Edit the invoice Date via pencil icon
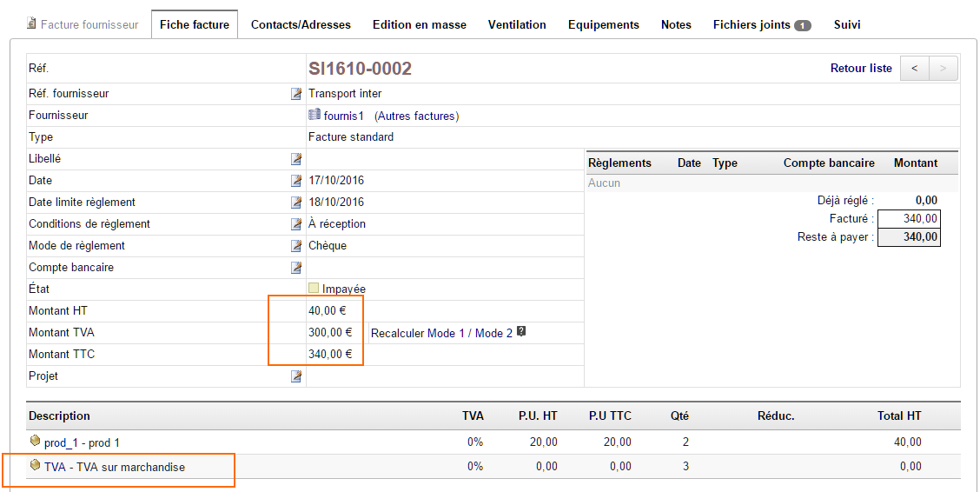The height and width of the screenshot is (492, 980). tap(296, 181)
